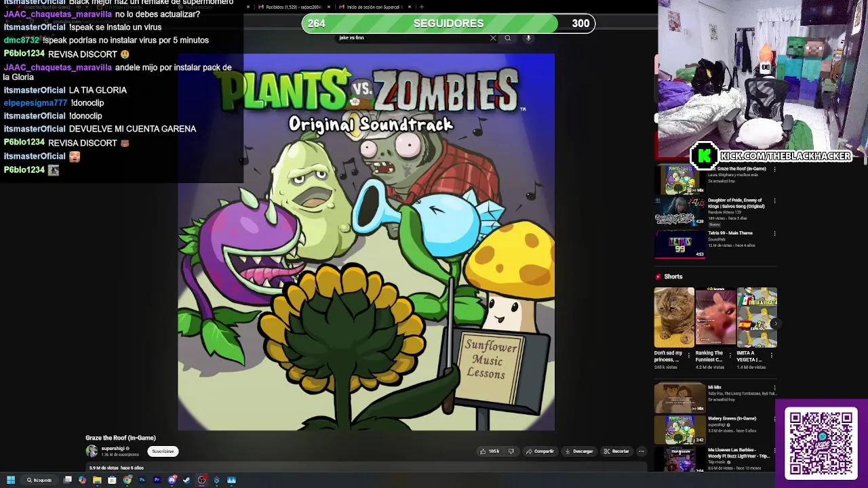Open Premiere Pro from the taskbar
The height and width of the screenshot is (488, 868).
157,480
